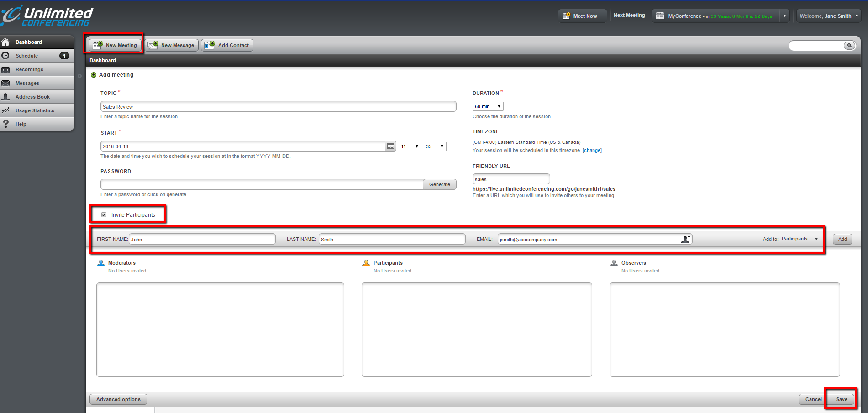Image resolution: width=868 pixels, height=413 pixels.
Task: Click the Topic text field
Action: pyautogui.click(x=278, y=107)
